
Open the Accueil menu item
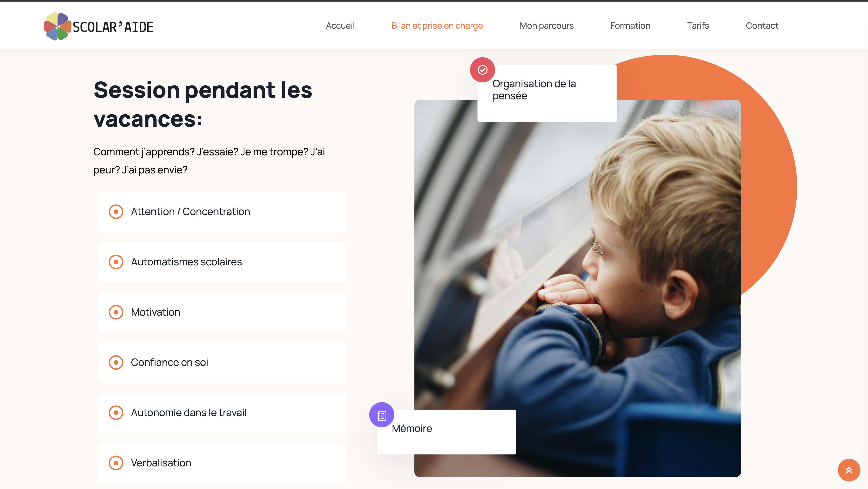(x=340, y=26)
